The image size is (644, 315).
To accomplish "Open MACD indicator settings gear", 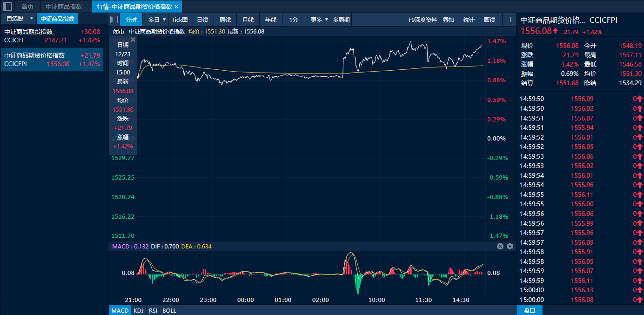I will [510, 246].
